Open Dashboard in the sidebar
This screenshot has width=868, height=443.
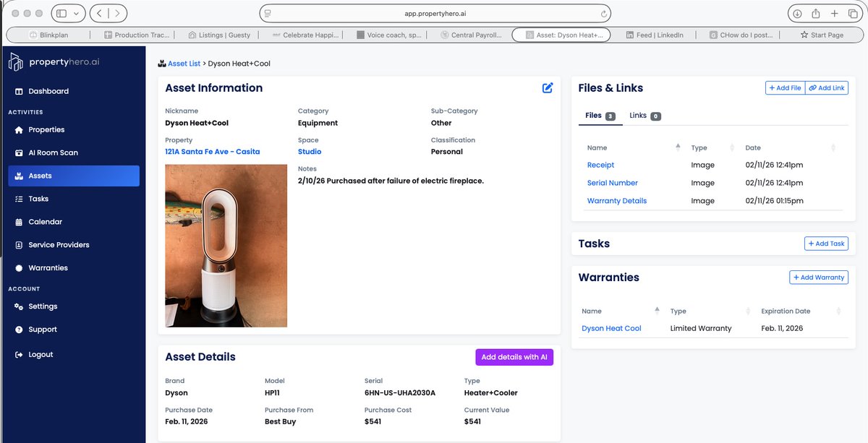[48, 91]
